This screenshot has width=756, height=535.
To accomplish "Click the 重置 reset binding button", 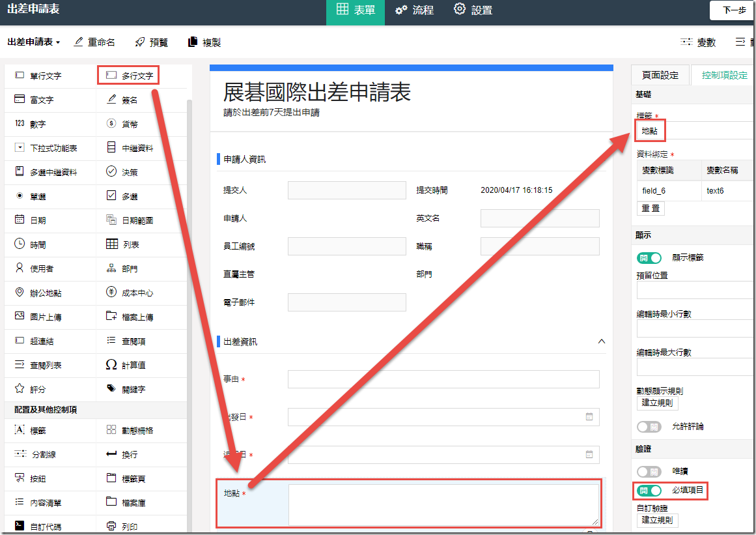I will [x=651, y=209].
